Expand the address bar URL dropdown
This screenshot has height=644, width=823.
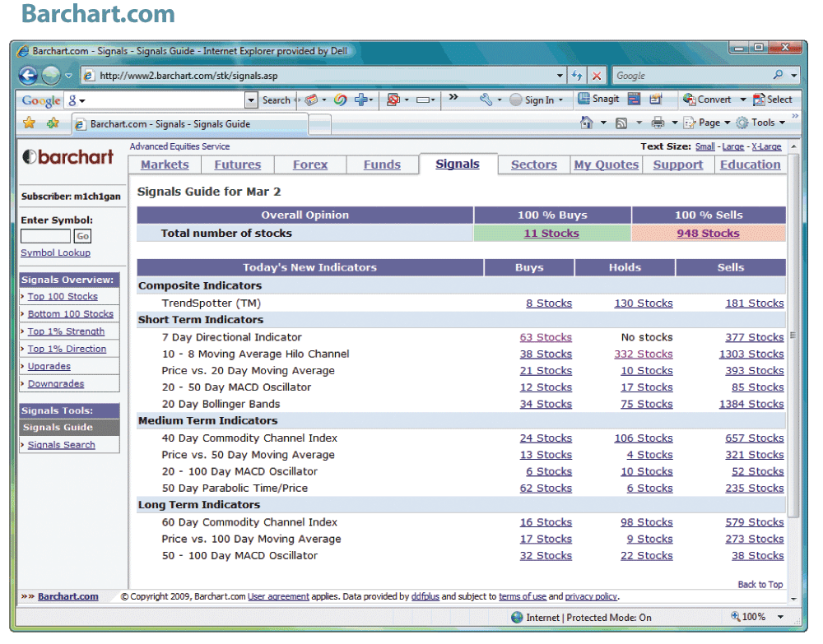pyautogui.click(x=560, y=76)
